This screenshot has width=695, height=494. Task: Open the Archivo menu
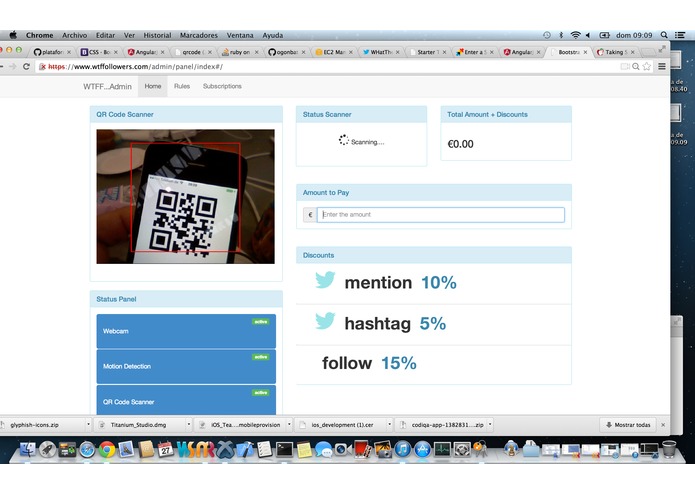(74, 35)
